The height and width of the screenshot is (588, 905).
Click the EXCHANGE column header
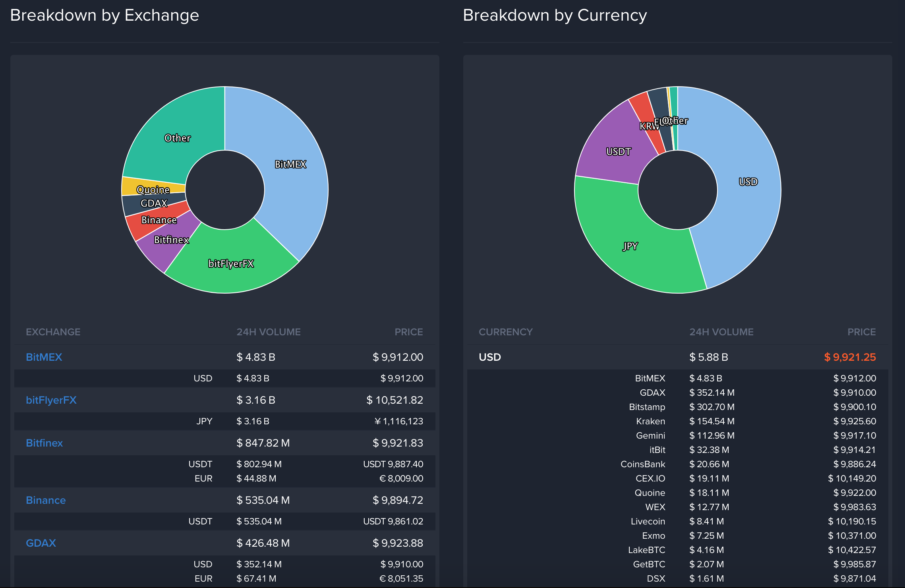tap(53, 332)
